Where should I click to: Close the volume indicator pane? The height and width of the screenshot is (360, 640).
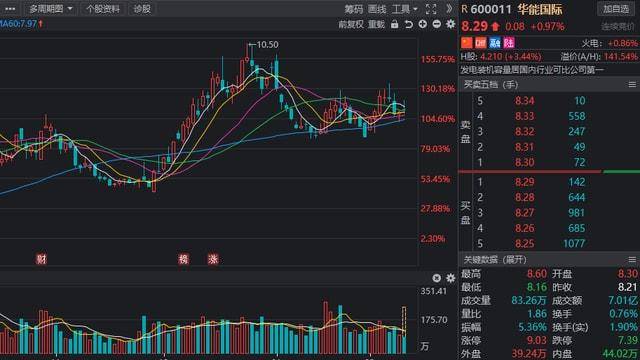[x=436, y=278]
